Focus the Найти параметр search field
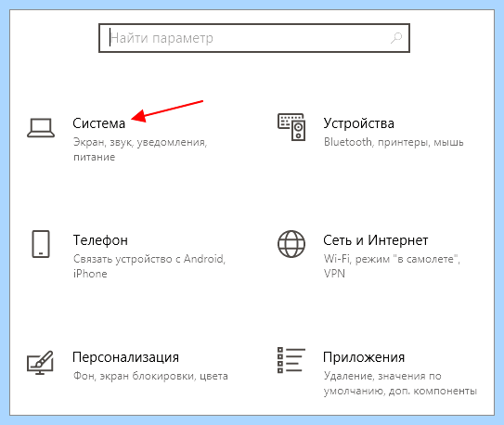Screen dimensions: 504x425 coord(254,38)
